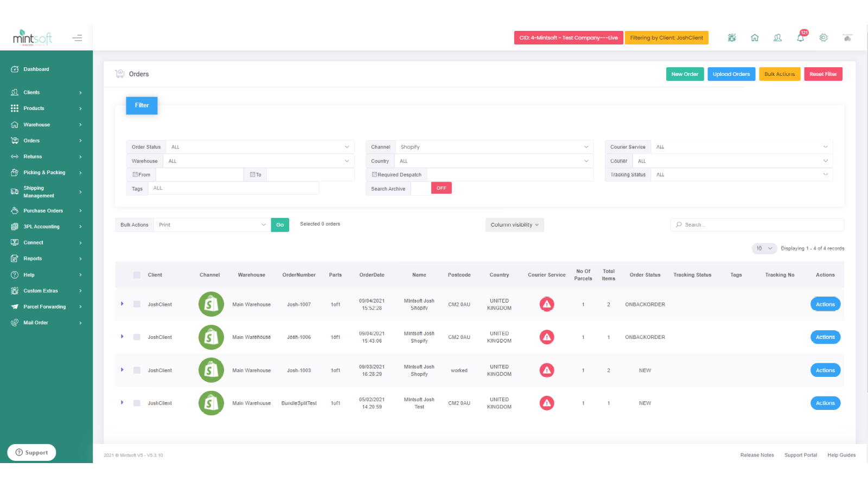Check the checkbox for order Josh-1006
The width and height of the screenshot is (868, 488).
[136, 337]
